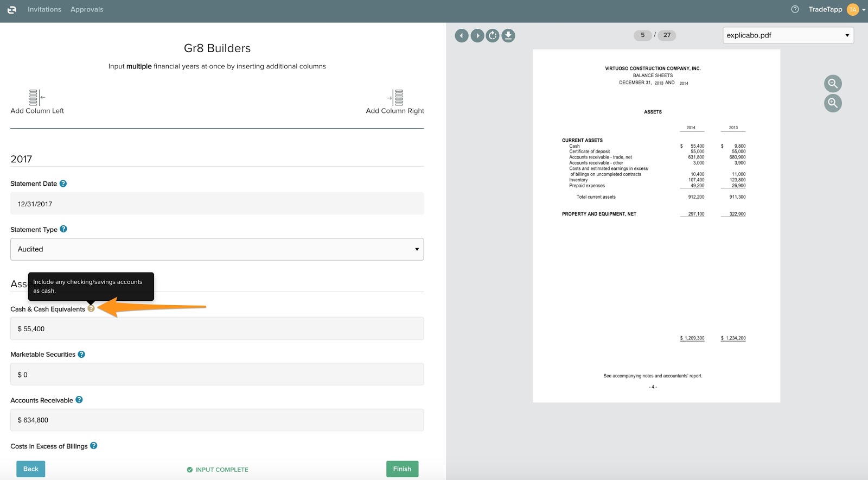Rotate the PDF document

pos(493,36)
